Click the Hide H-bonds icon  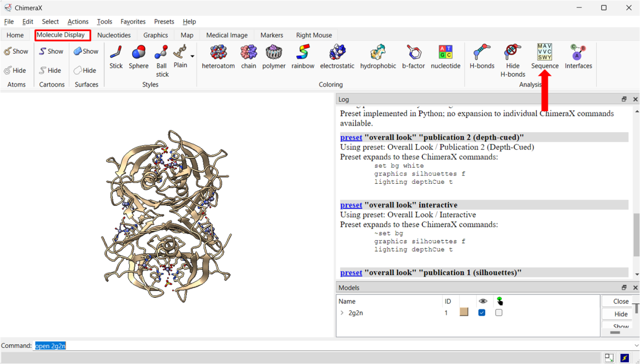point(513,61)
